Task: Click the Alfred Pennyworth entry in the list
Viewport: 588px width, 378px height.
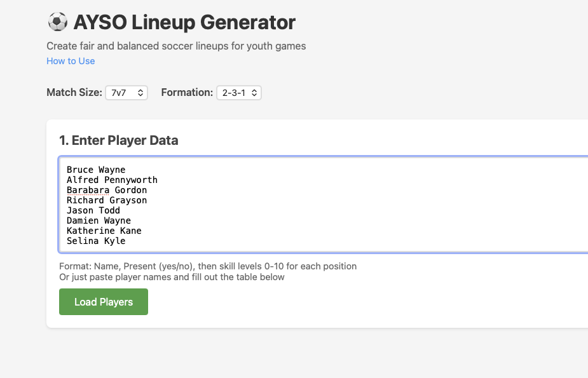Action: pos(112,180)
